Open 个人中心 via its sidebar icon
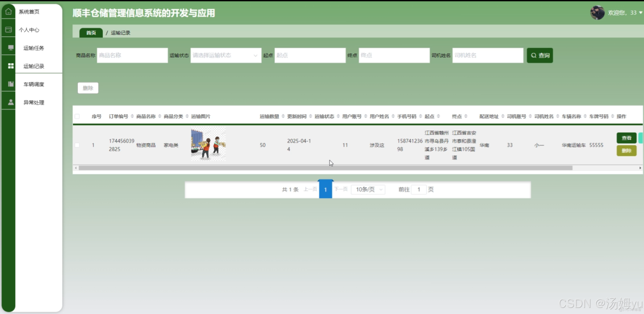Screen dimensions: 644x314 coord(8,29)
